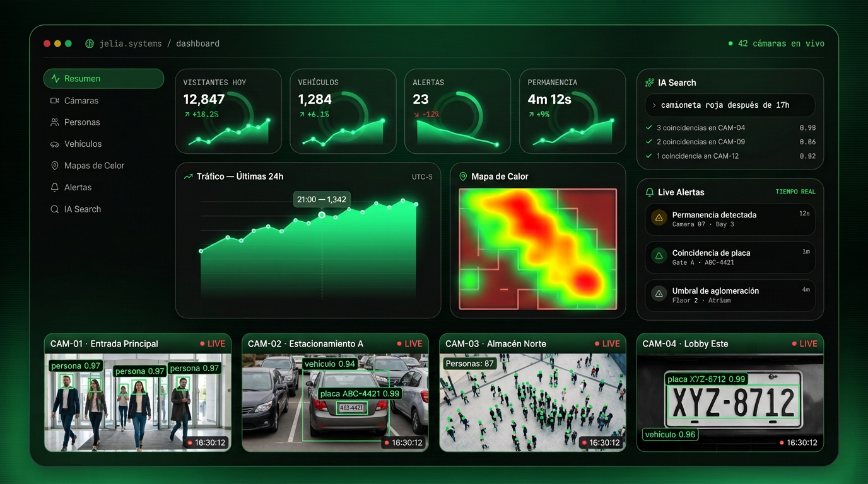This screenshot has width=868, height=484.
Task: Open CAM-02 Estacionamiento A feed
Action: click(x=335, y=393)
